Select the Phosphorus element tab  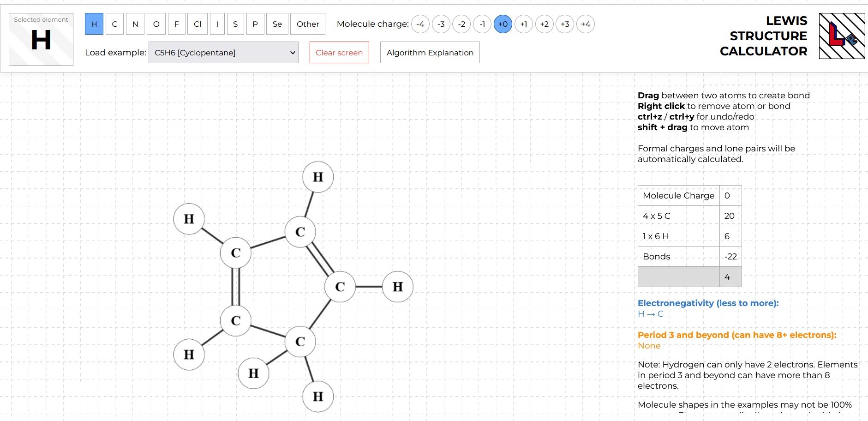coord(255,24)
